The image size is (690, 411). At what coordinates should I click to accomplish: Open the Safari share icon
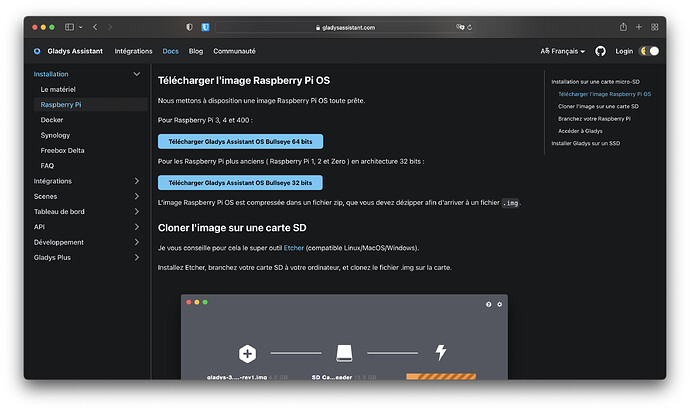(623, 27)
